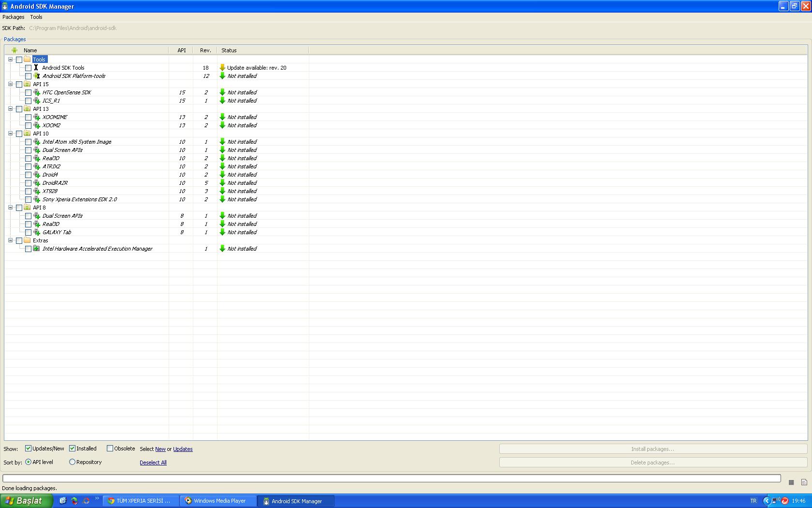
Task: Click the Intel Hardware Accelerated Execution Manager icon
Action: 36,249
